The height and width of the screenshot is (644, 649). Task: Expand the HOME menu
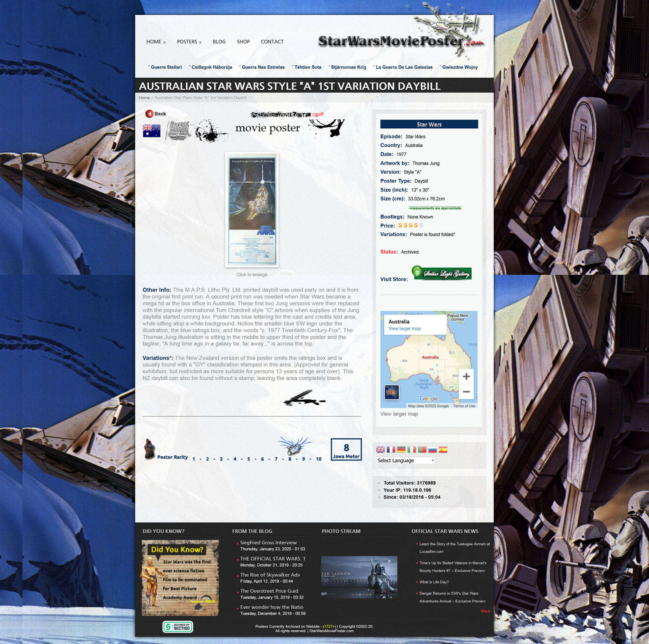point(156,42)
